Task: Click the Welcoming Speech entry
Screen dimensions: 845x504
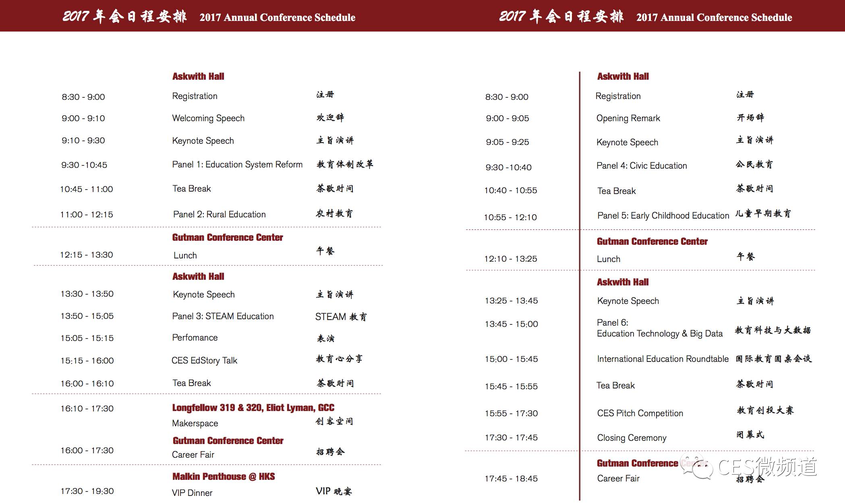Action: [208, 118]
